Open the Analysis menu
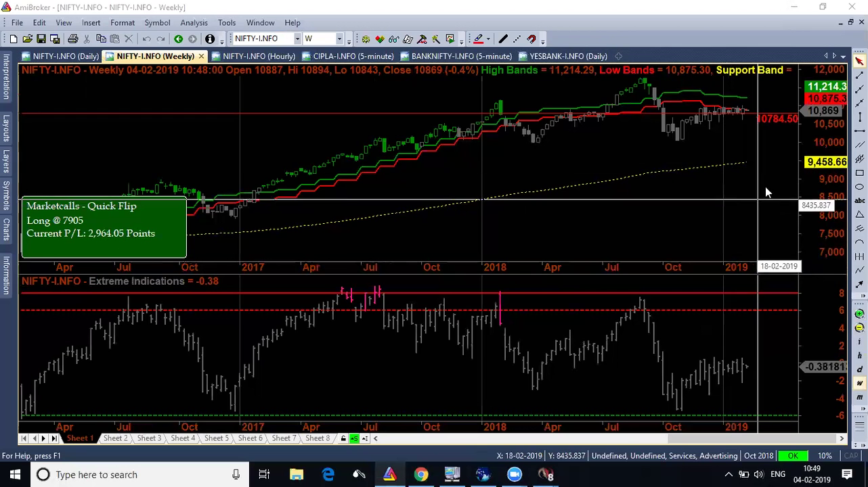This screenshot has width=868, height=487. [x=194, y=22]
